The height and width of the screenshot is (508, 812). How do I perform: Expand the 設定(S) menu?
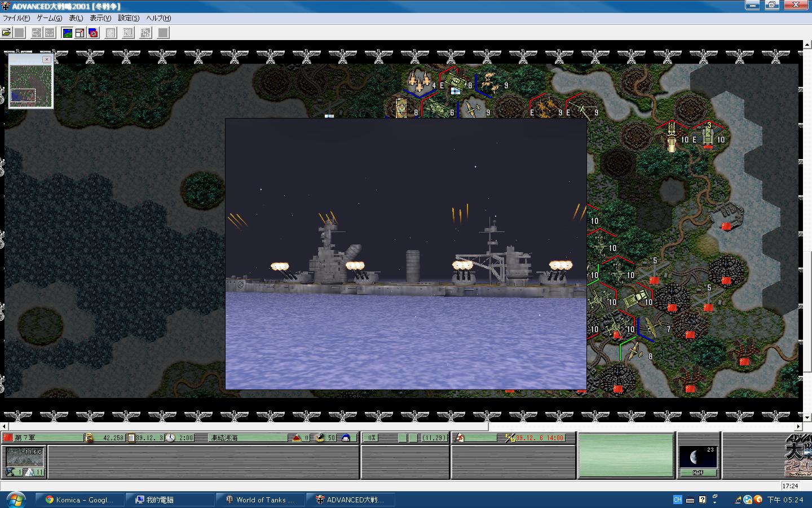129,18
